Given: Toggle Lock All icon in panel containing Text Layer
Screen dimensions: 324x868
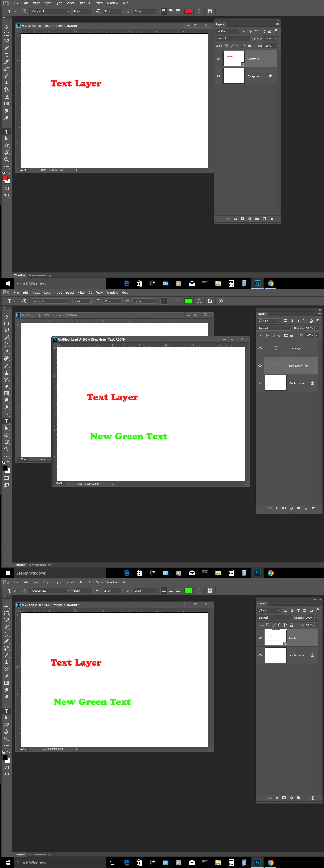Looking at the screenshot, I should (x=292, y=335).
